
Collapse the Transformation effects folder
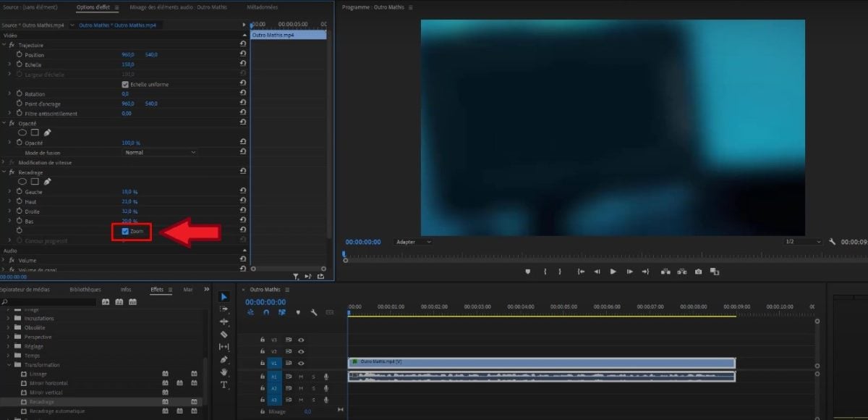click(x=9, y=364)
